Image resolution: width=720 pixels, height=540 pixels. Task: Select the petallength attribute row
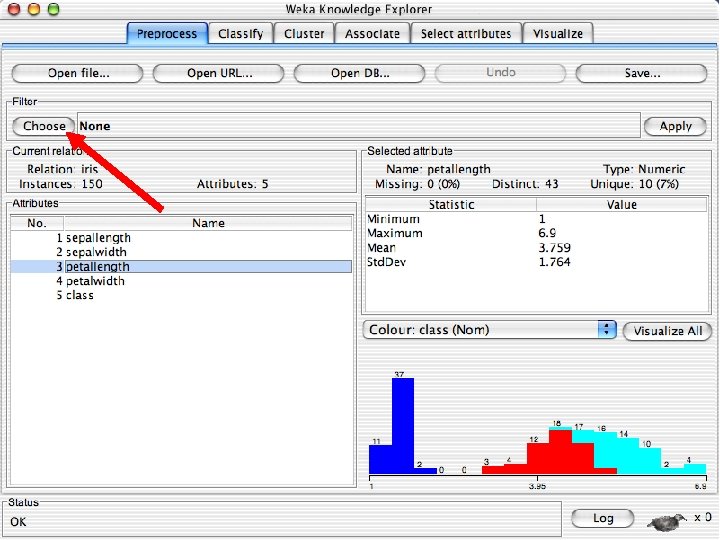pyautogui.click(x=181, y=266)
